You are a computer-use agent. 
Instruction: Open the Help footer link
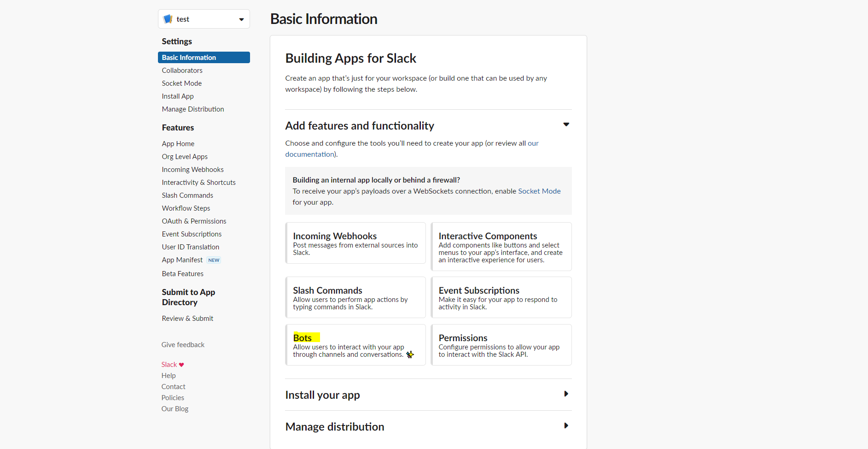click(169, 375)
